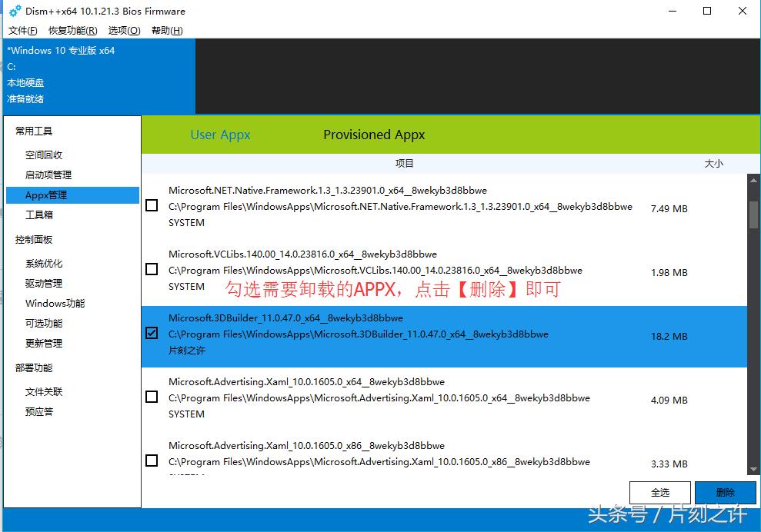Screen dimensions: 761x532
Task: Open the 文件(F) menu
Action: coord(23,31)
